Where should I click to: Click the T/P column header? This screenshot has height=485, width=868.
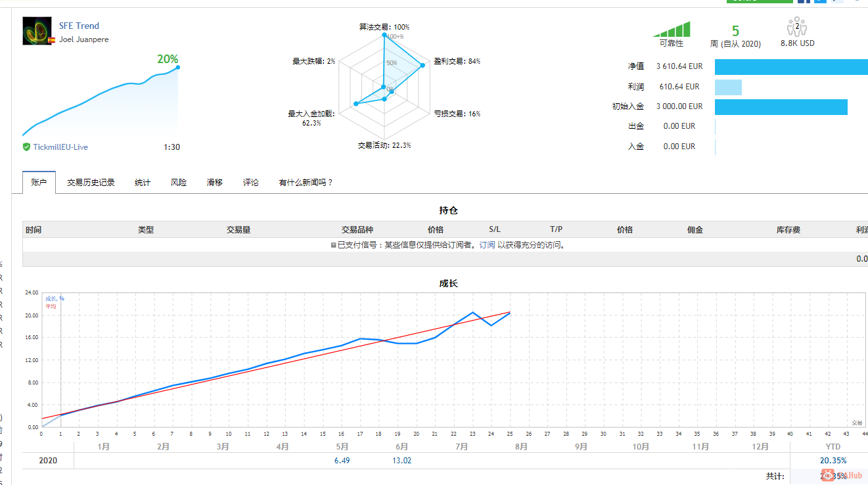pos(556,229)
